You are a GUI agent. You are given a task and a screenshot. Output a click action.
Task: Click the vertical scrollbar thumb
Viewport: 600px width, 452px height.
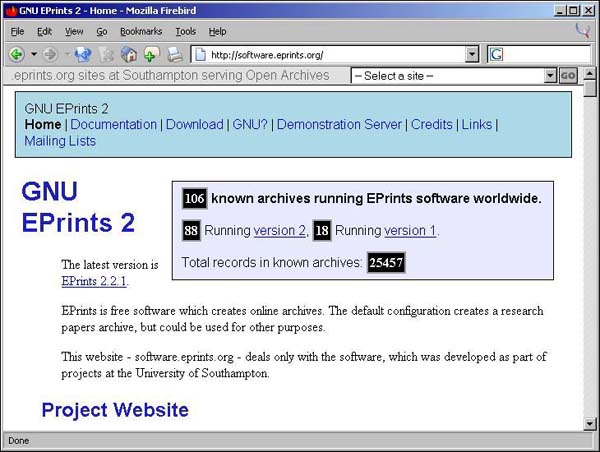[x=590, y=88]
